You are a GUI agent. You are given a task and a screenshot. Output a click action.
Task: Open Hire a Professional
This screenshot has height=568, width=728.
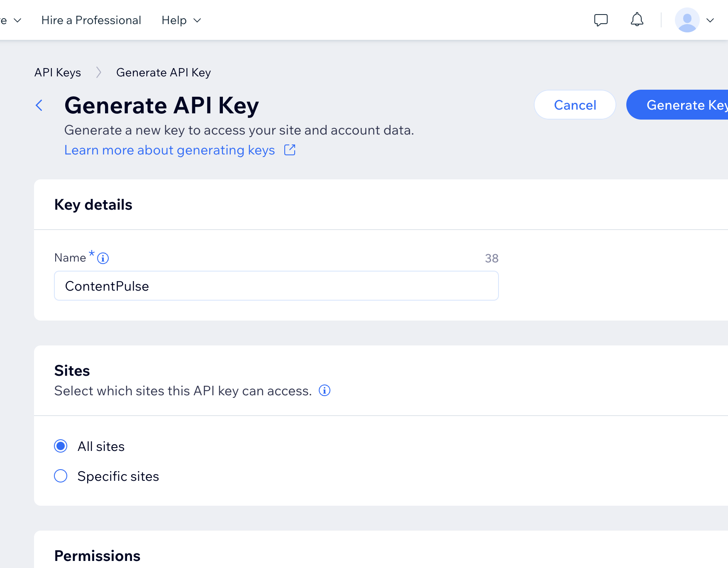click(x=91, y=20)
